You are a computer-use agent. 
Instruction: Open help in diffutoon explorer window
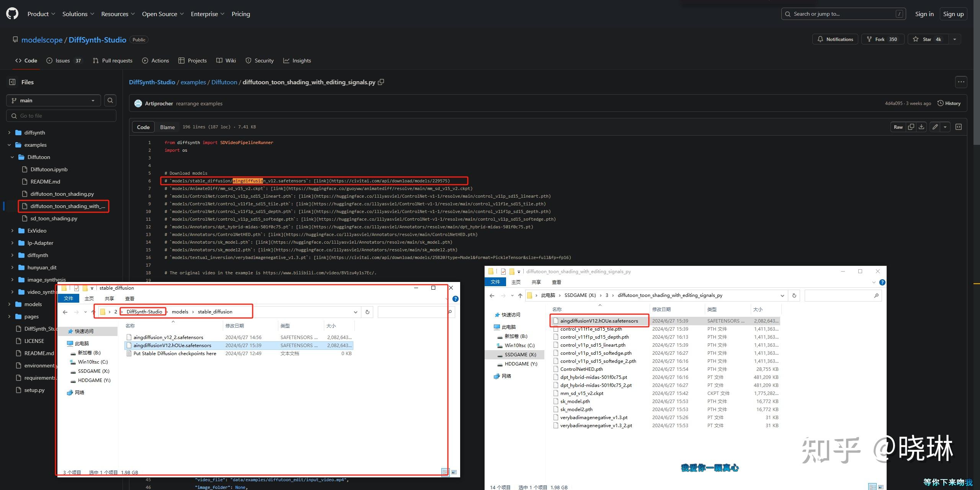click(882, 282)
